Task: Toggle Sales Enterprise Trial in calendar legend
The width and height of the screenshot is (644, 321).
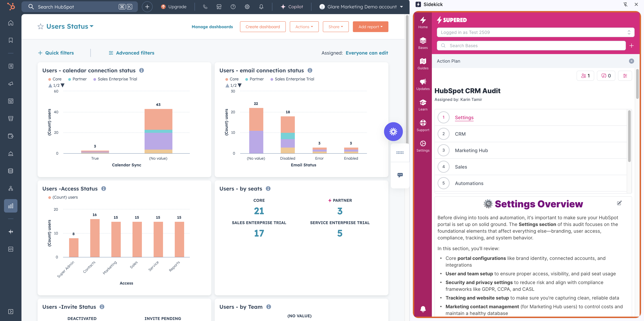Action: point(115,79)
